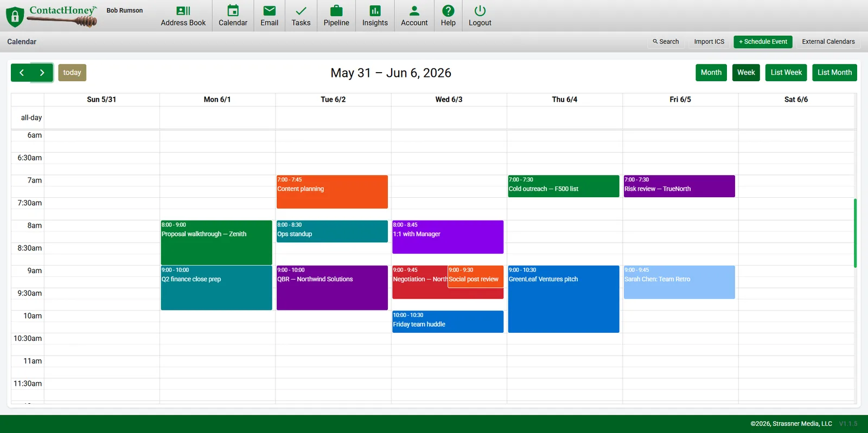Viewport: 868px width, 433px height.
Task: Go to previous week arrow
Action: [22, 73]
